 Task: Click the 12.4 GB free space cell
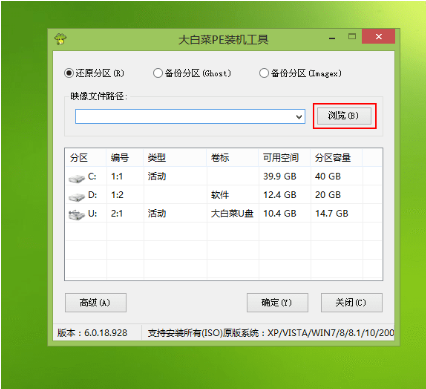280,195
